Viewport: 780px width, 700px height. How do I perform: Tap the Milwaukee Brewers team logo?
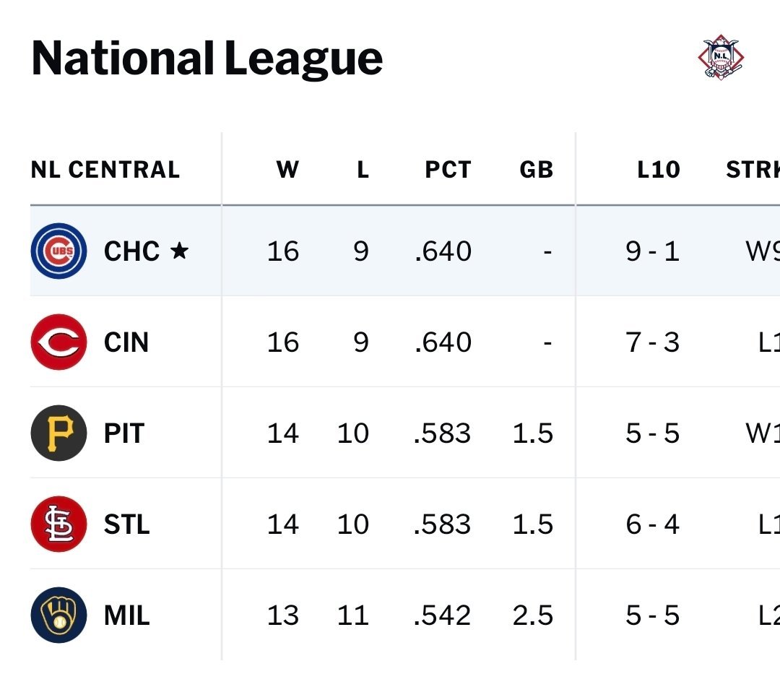(x=58, y=615)
